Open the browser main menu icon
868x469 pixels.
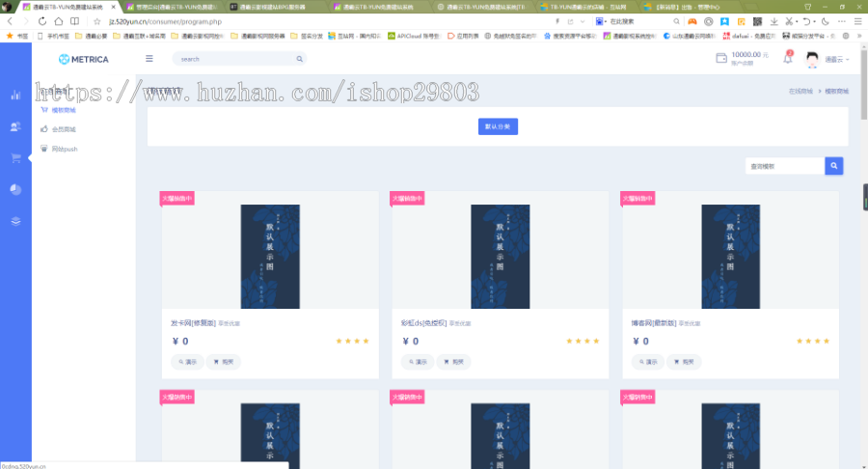858,21
